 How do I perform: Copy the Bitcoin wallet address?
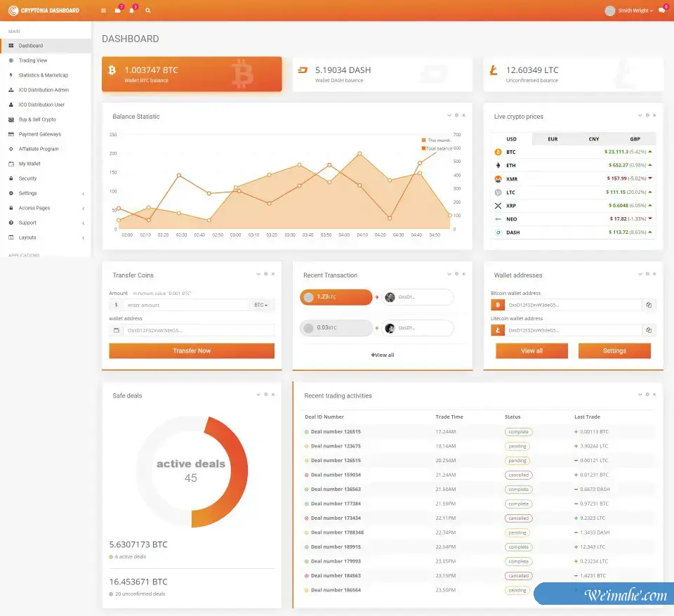click(649, 306)
